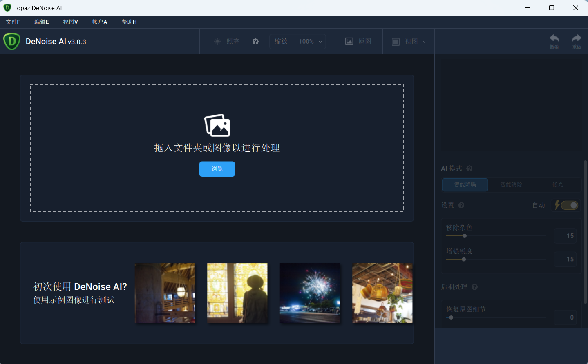Open help icon beside 设置
The height and width of the screenshot is (364, 588).
[x=461, y=205]
